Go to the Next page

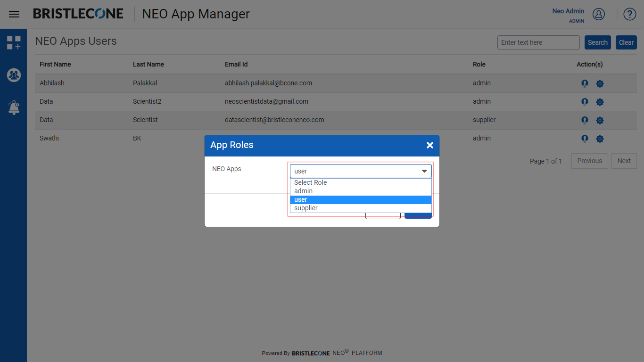click(624, 161)
